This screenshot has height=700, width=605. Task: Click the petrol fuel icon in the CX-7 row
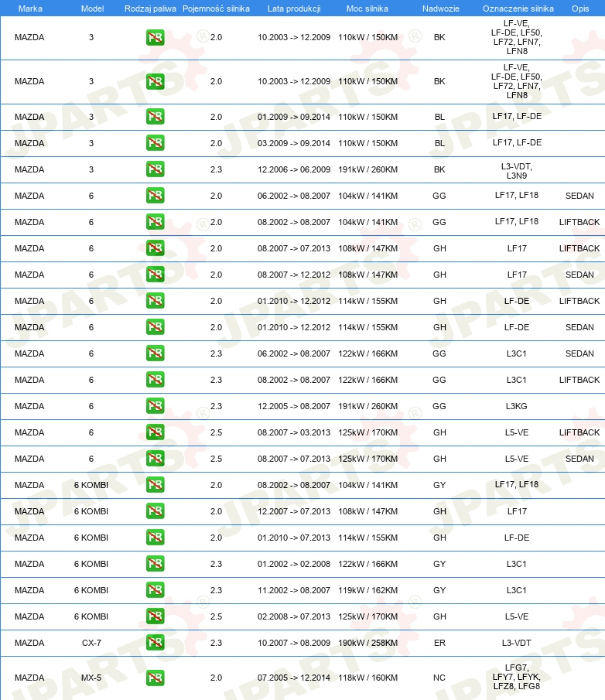click(155, 643)
